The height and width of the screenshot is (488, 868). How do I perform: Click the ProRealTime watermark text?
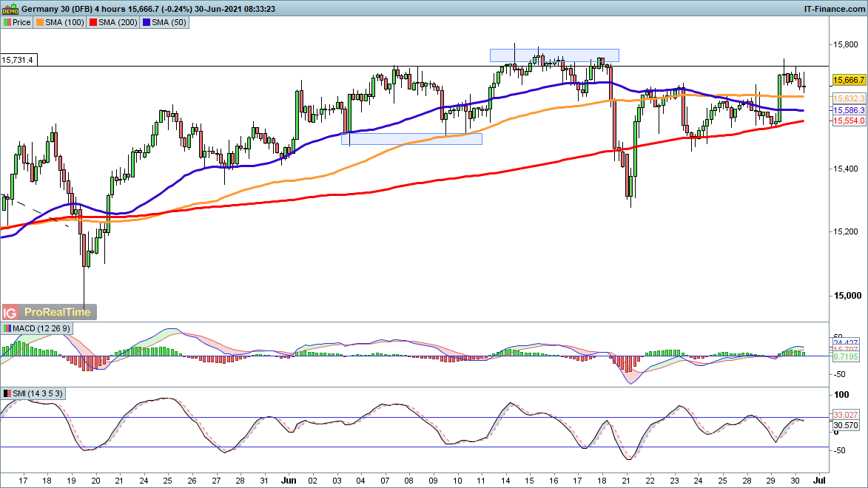point(58,312)
